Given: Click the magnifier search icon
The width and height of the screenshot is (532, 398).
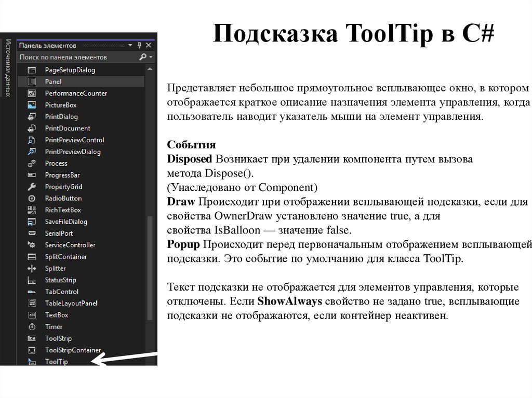Looking at the screenshot, I should (x=143, y=57).
